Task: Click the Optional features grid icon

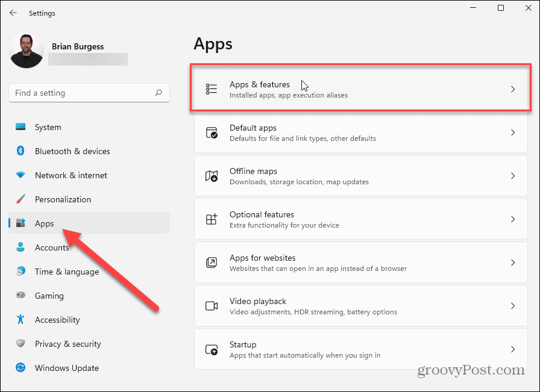Action: [212, 219]
